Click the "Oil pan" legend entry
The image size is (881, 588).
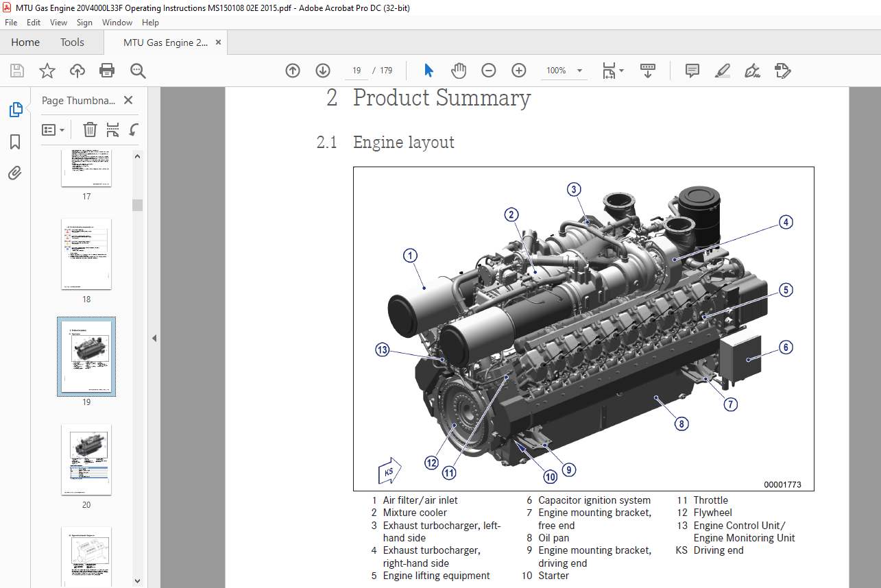[x=554, y=538]
